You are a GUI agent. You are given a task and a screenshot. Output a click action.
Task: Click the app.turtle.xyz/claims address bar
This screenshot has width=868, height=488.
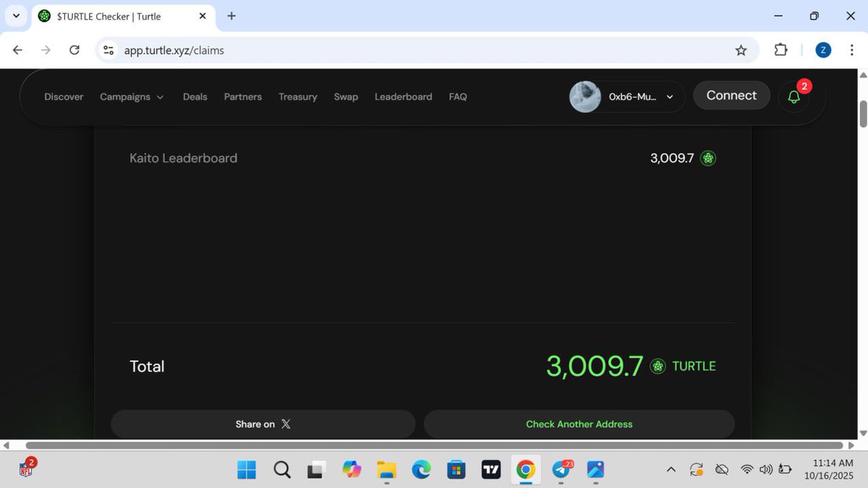point(427,50)
